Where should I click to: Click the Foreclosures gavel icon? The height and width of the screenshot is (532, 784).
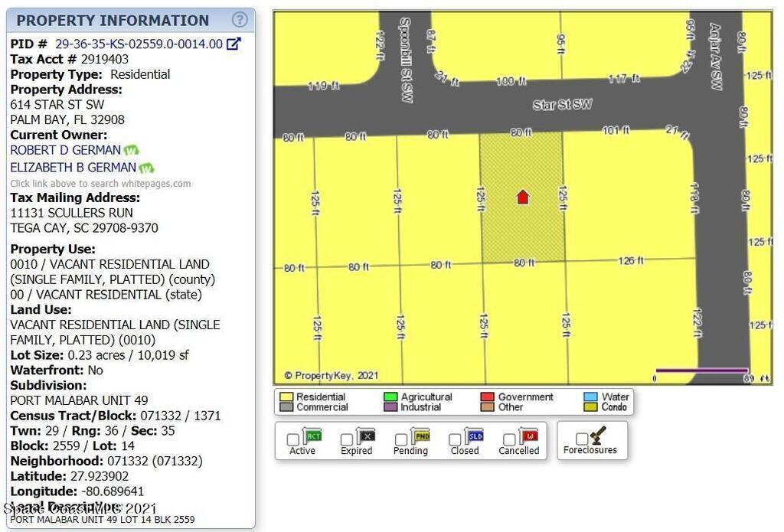tap(598, 436)
